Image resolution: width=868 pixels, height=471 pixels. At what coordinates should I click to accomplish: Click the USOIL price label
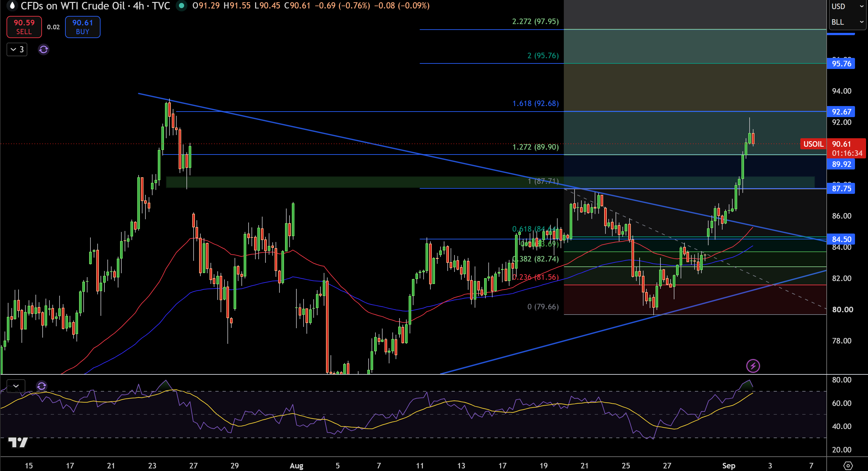813,144
